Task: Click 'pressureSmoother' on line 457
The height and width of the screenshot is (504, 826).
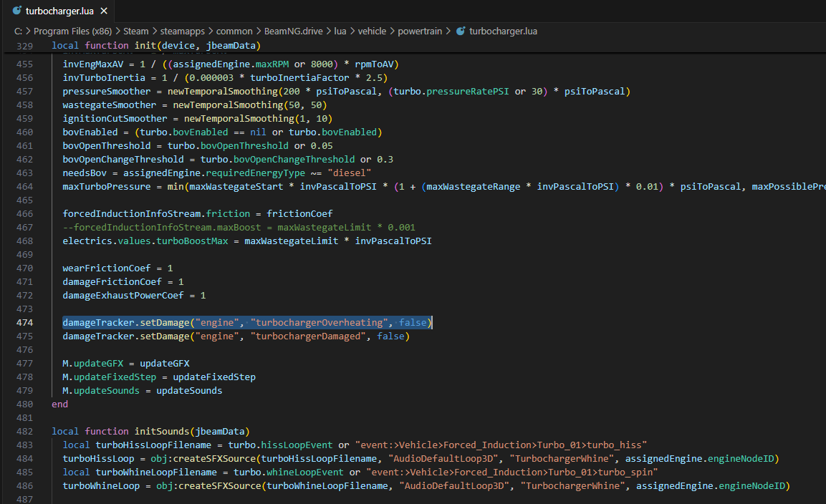Action: [107, 91]
